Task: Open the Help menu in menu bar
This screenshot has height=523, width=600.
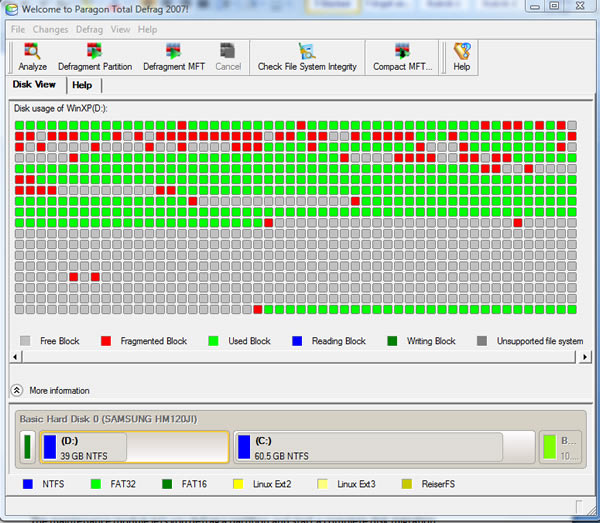Action: click(x=147, y=29)
